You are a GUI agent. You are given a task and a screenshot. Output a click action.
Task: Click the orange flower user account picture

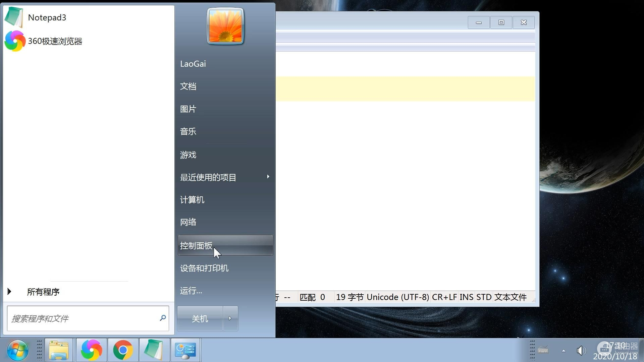click(225, 26)
